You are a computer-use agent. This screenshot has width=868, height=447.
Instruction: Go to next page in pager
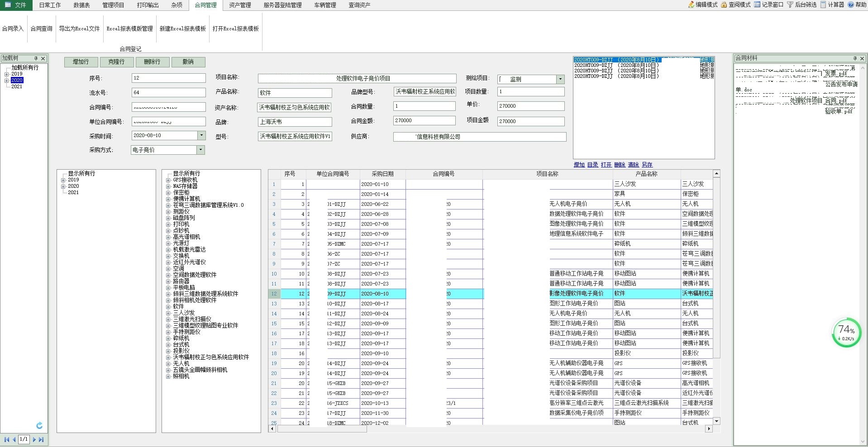[34, 439]
